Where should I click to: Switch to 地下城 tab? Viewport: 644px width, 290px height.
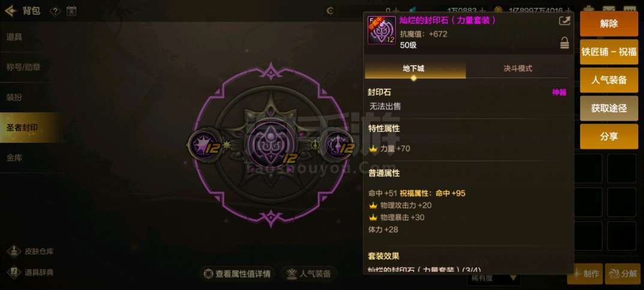point(415,68)
